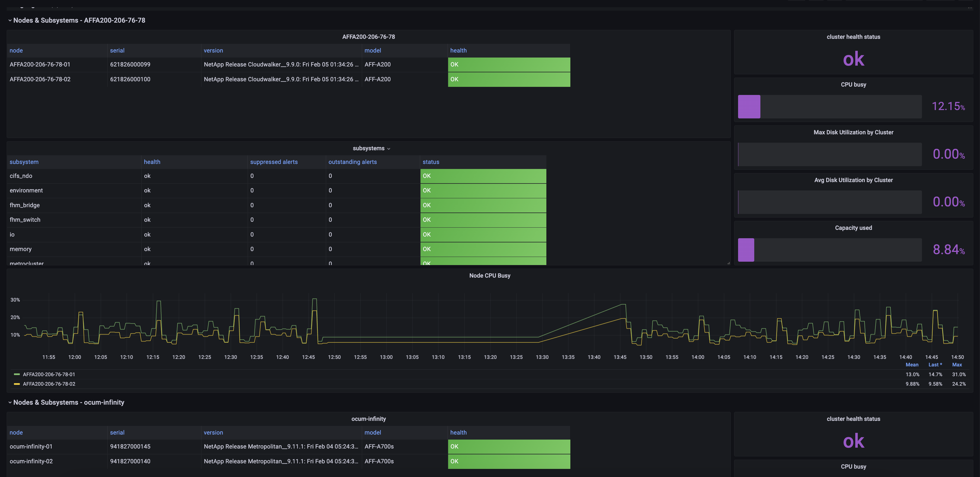Open the Node CPU Busy panel menu
The height and width of the screenshot is (477, 980).
click(x=490, y=275)
